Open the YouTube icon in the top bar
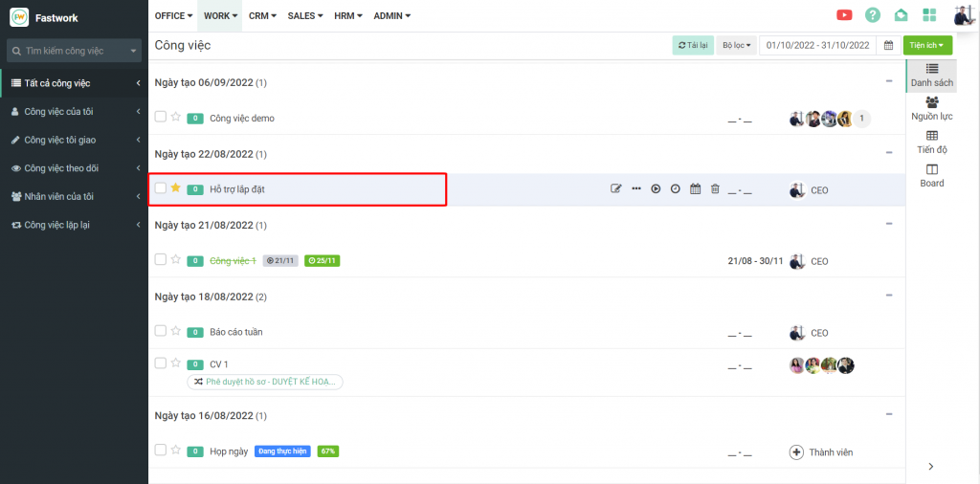The image size is (980, 484). (844, 15)
